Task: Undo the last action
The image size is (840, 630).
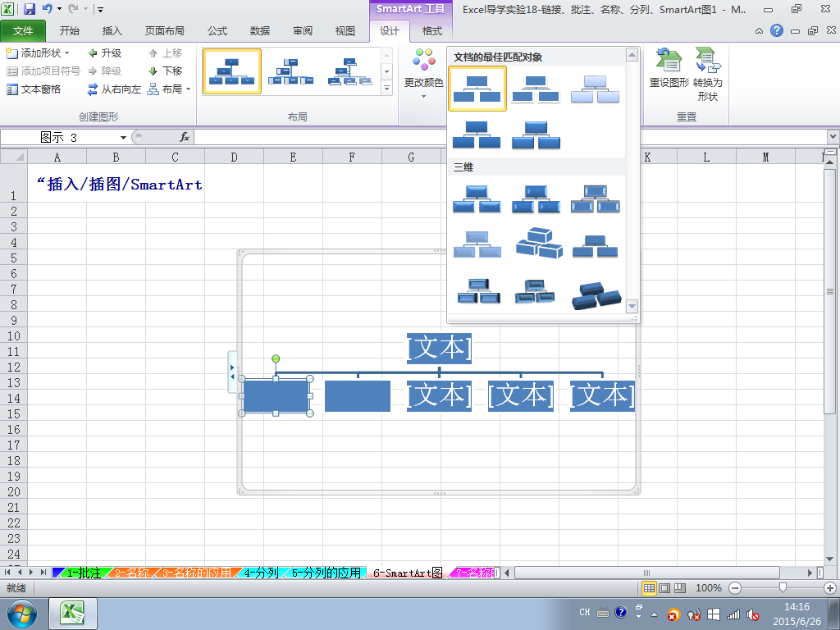Action: (x=48, y=9)
